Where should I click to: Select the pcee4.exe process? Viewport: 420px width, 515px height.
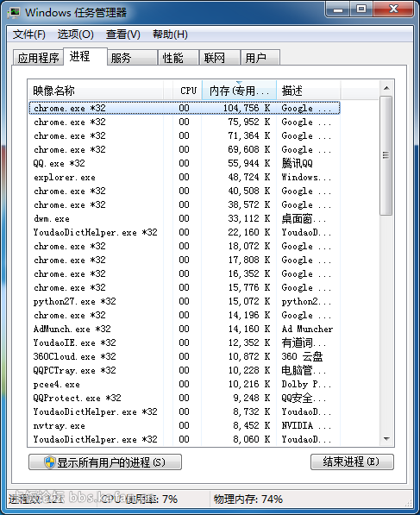click(x=185, y=384)
